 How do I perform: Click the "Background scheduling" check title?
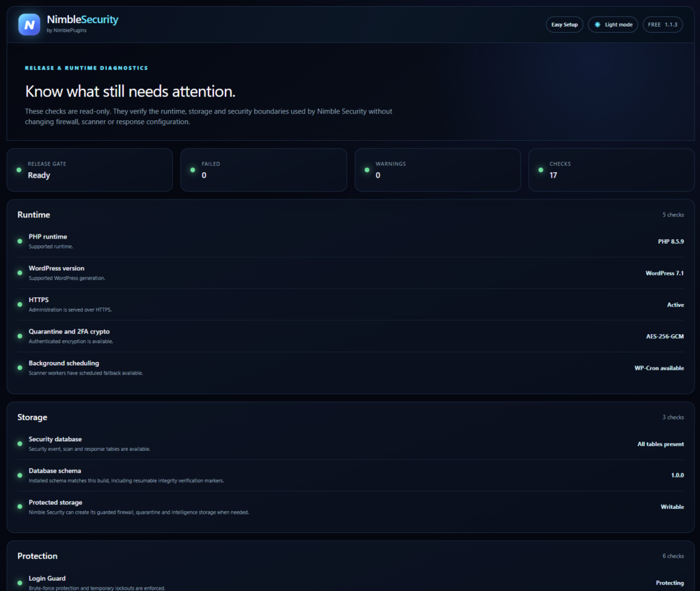pos(64,363)
